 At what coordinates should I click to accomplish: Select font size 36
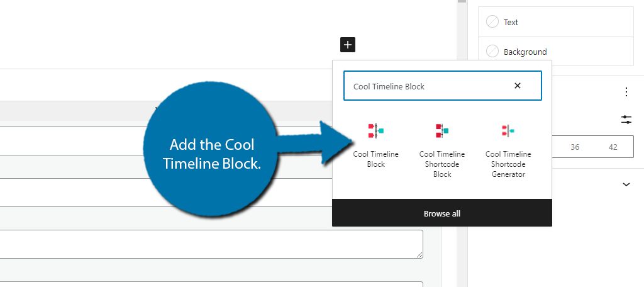(575, 147)
